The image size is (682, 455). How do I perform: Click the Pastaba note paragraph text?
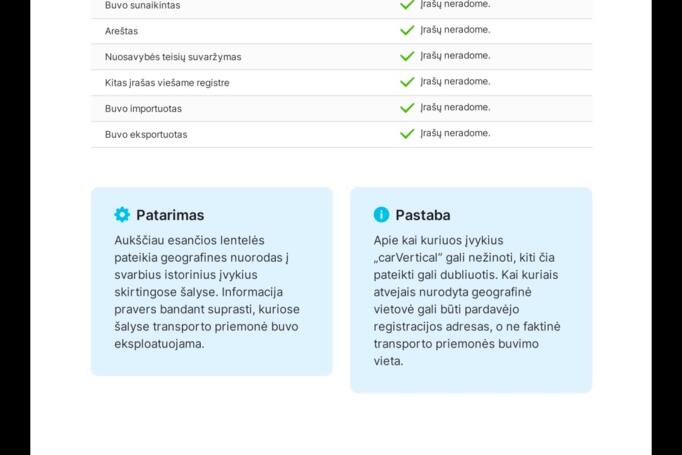[x=466, y=300]
